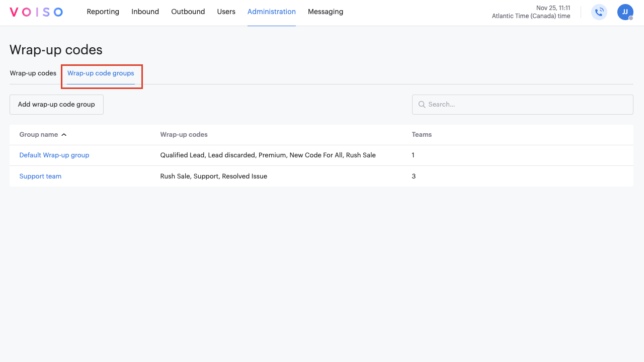Click the Teams column header
The height and width of the screenshot is (362, 644).
(422, 135)
